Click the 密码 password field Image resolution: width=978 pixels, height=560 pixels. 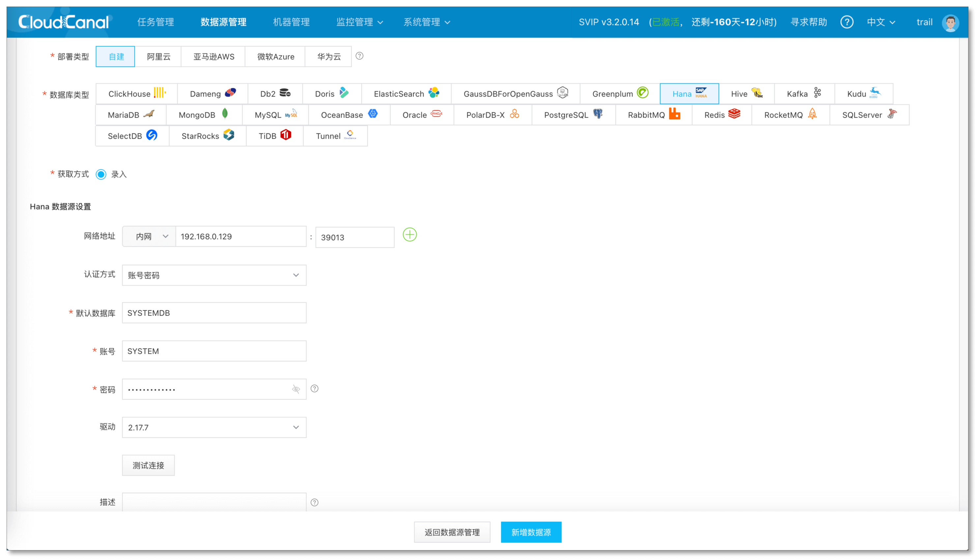214,389
